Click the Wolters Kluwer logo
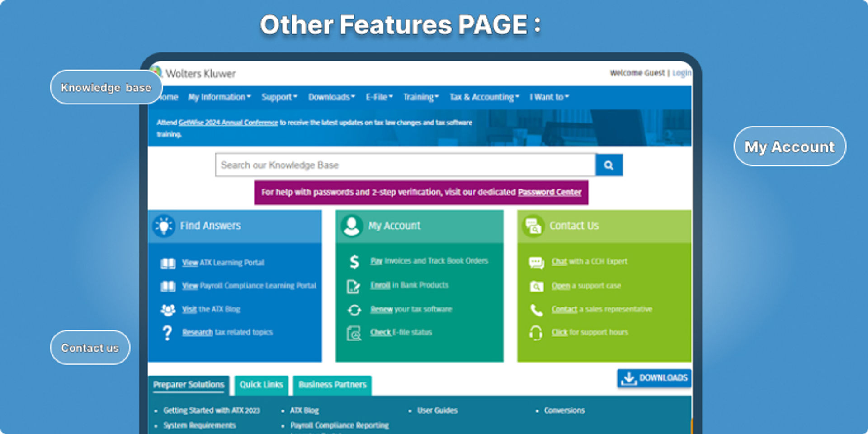This screenshot has width=868, height=434. pyautogui.click(x=195, y=73)
